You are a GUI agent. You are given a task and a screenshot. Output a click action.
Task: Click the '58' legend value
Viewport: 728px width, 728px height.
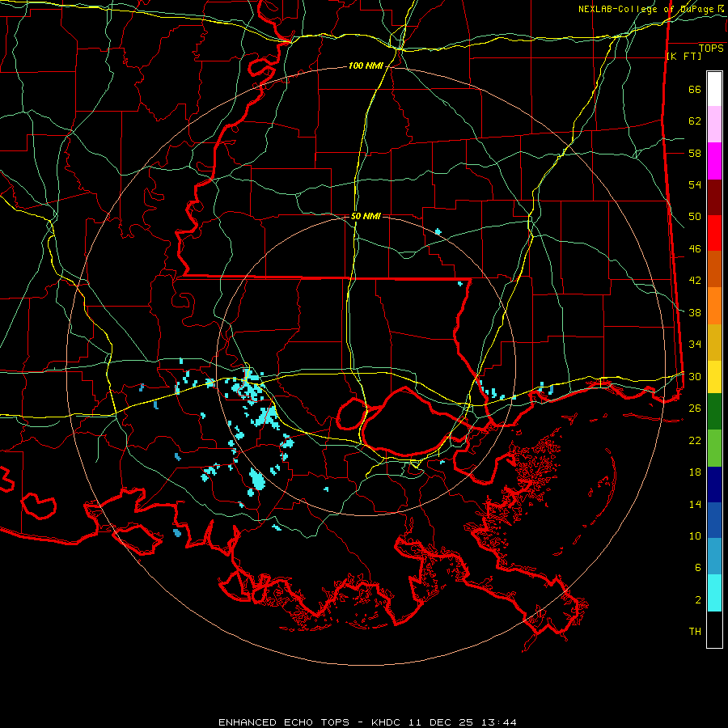point(695,154)
